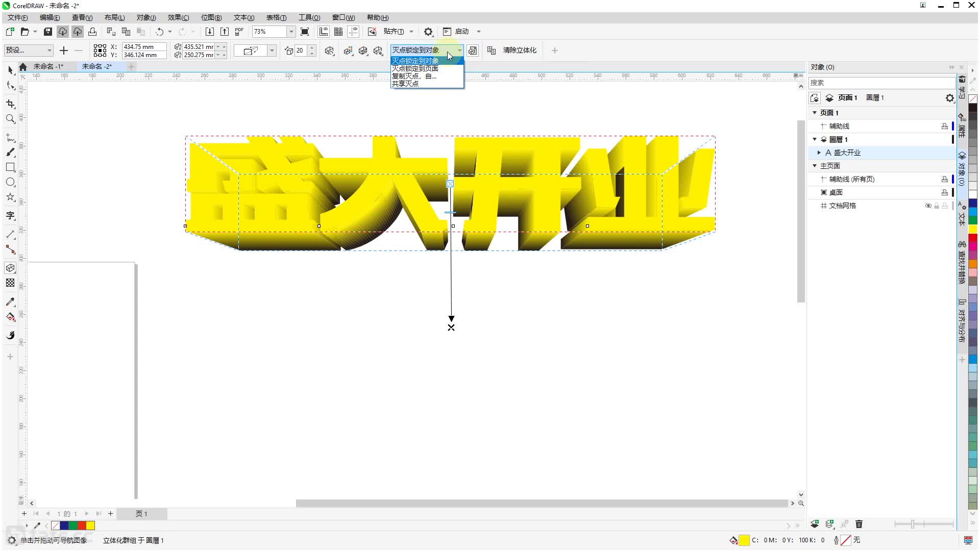Click Publish to PDF icon
The image size is (980, 551).
(x=239, y=32)
